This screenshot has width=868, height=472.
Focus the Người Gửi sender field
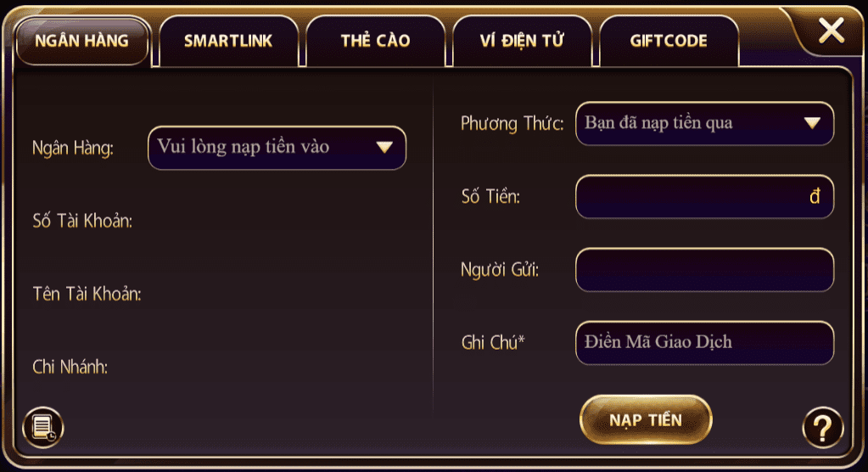704,270
